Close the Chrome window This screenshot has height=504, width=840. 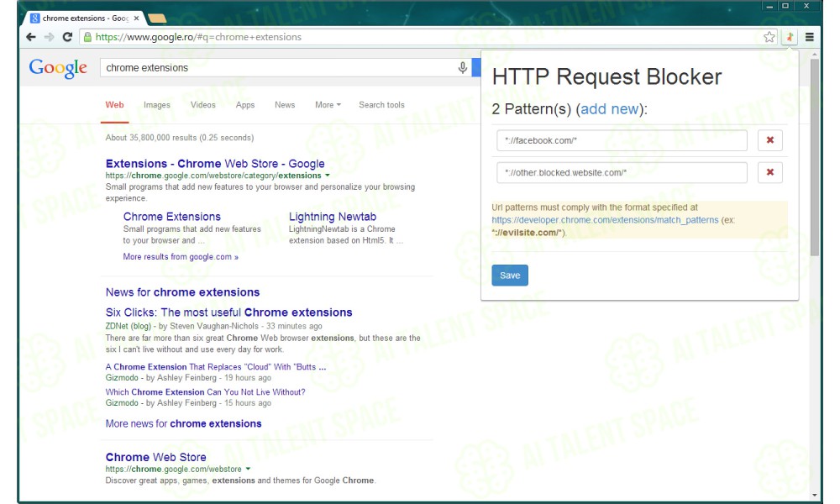click(806, 6)
